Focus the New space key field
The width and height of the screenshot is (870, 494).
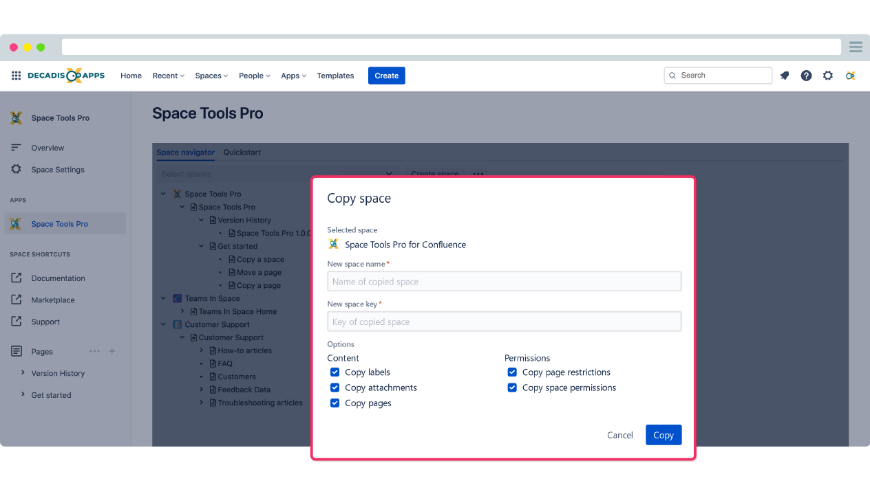click(504, 321)
